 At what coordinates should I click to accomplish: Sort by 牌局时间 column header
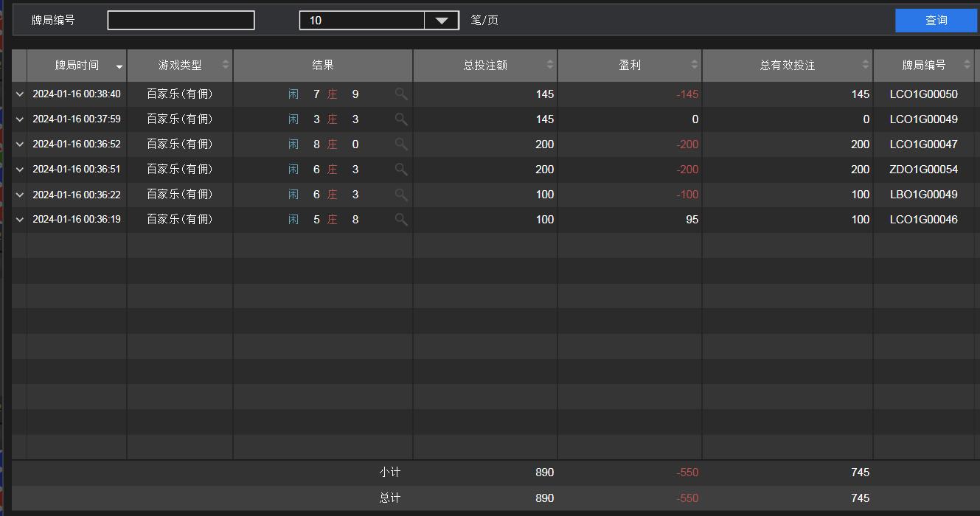77,66
